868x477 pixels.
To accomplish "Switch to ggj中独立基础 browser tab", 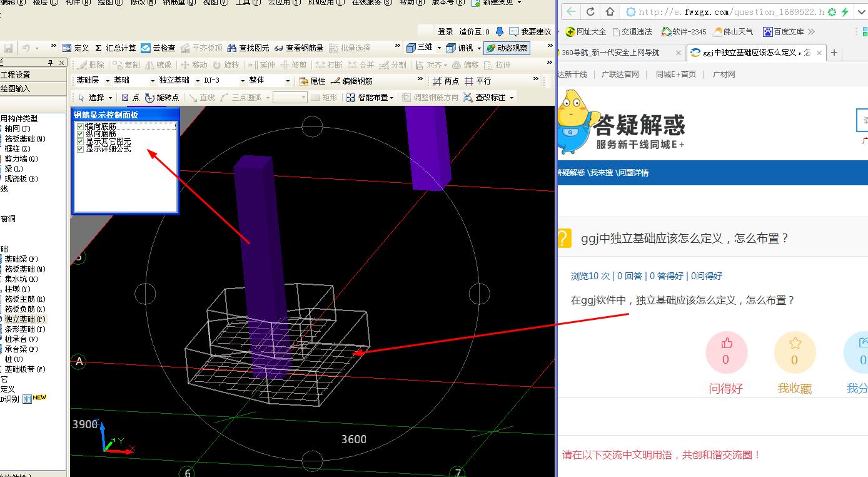I will coord(756,53).
